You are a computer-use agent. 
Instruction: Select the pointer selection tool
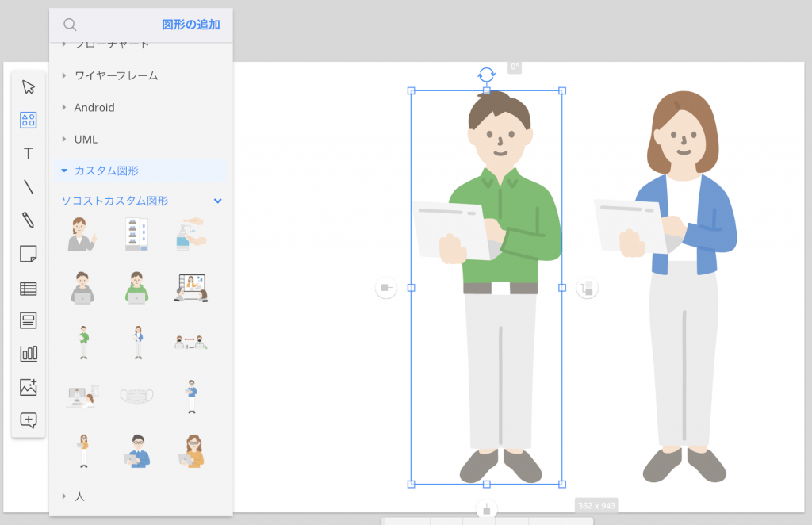pyautogui.click(x=29, y=87)
